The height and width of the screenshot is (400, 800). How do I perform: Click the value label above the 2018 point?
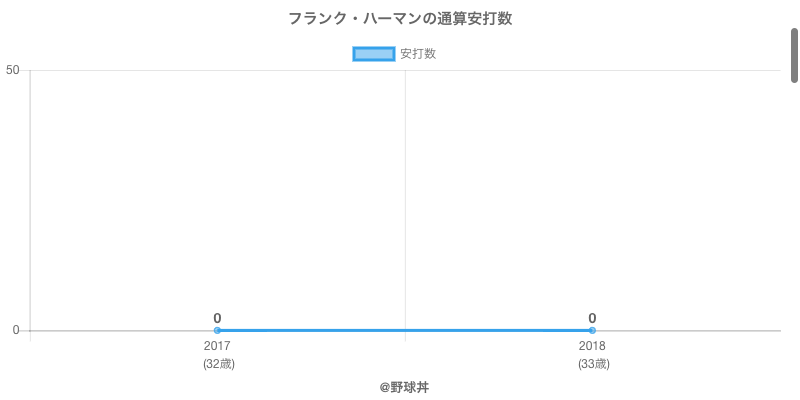pyautogui.click(x=592, y=318)
